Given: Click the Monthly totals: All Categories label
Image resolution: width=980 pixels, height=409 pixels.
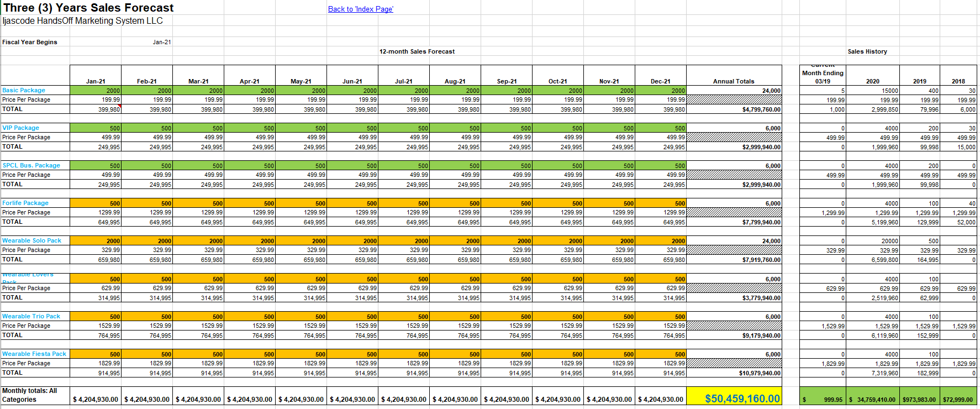Looking at the screenshot, I should (x=30, y=395).
